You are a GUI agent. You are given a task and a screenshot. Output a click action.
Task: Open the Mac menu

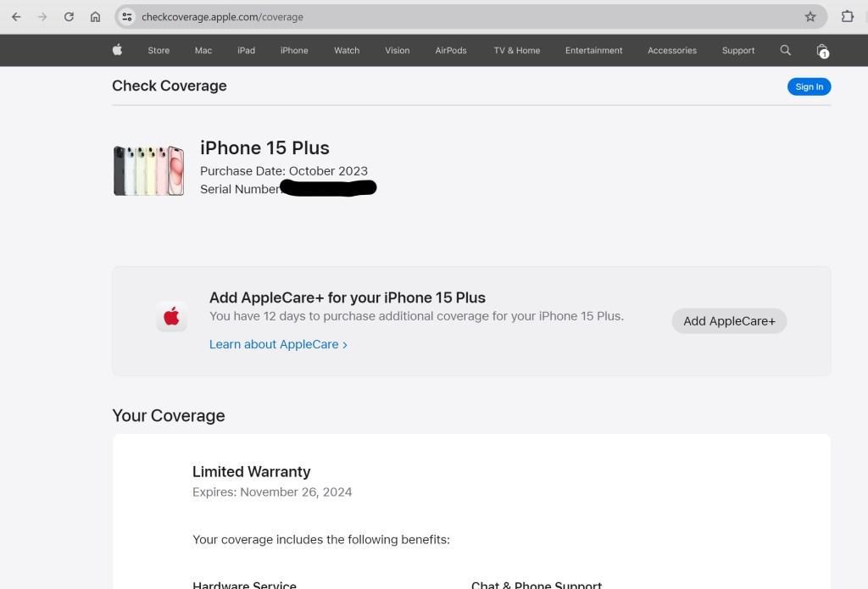pos(203,50)
